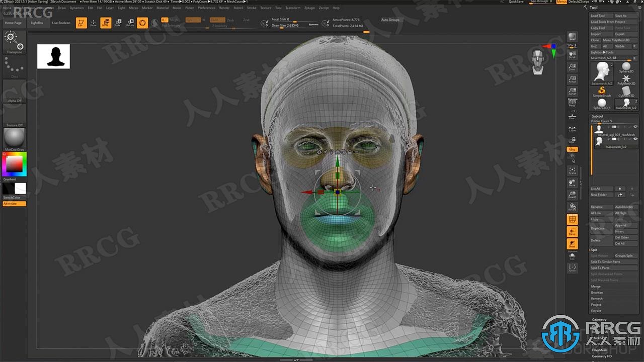This screenshot has height=362, width=644.
Task: Click the Auto Groups button
Action: click(390, 20)
